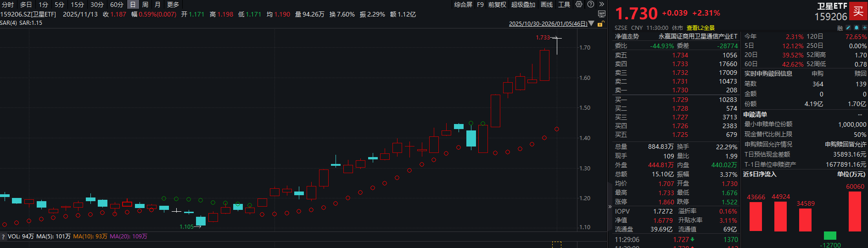Select the 1分 period
Viewport: 868px width, 248px height.
[43, 5]
